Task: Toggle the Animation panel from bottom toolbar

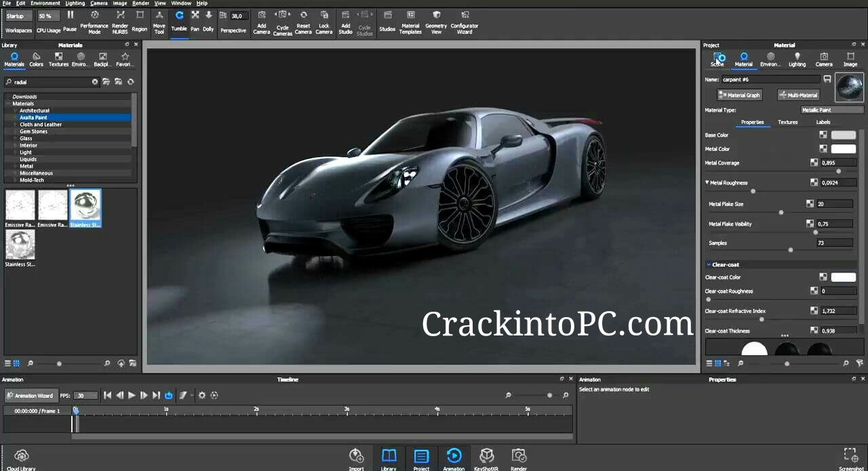Action: tap(454, 459)
